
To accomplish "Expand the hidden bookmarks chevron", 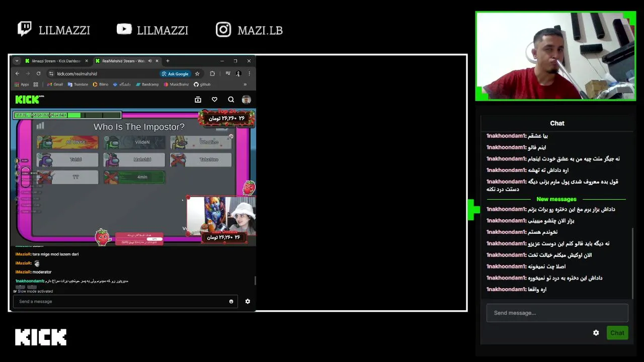I will click(x=245, y=84).
